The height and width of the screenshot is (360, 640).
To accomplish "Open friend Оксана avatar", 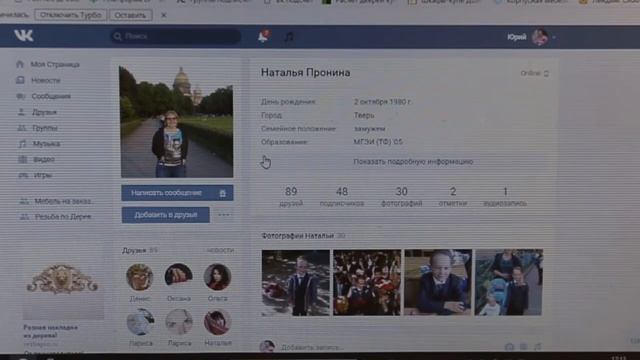I will click(x=178, y=276).
